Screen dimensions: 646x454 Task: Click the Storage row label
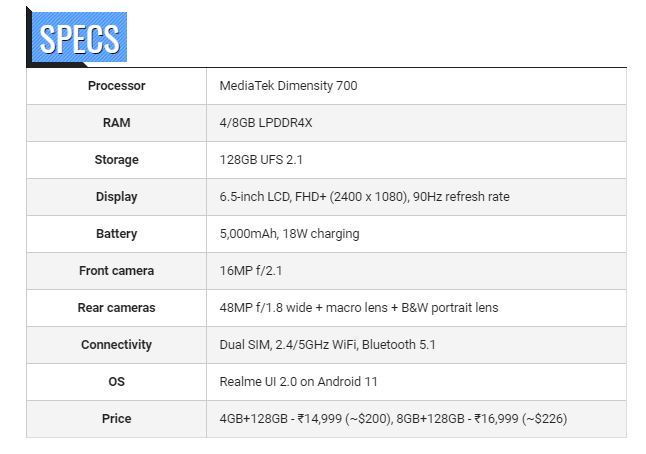point(116,160)
